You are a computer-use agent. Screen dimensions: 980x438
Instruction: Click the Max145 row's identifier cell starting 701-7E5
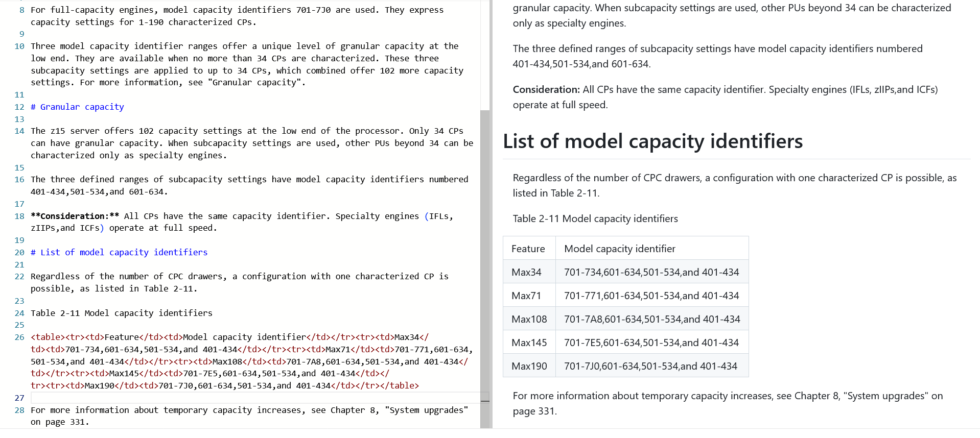point(651,343)
